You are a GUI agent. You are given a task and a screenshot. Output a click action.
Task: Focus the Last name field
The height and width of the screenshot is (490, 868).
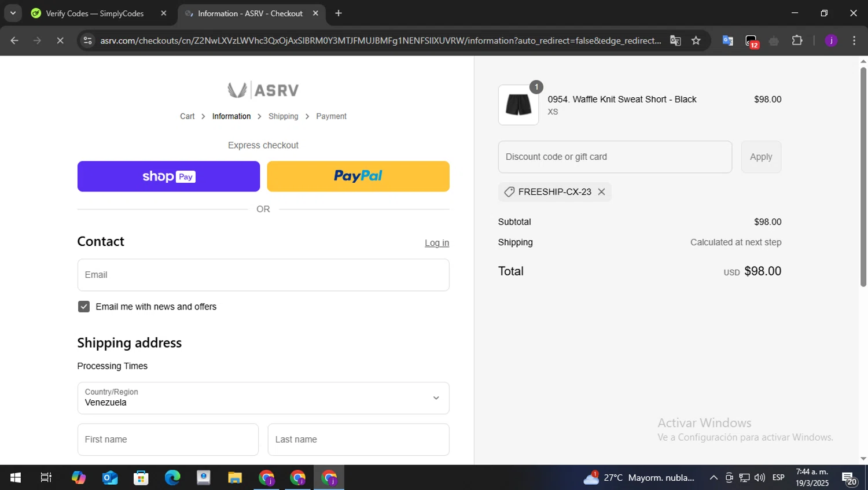tap(359, 440)
